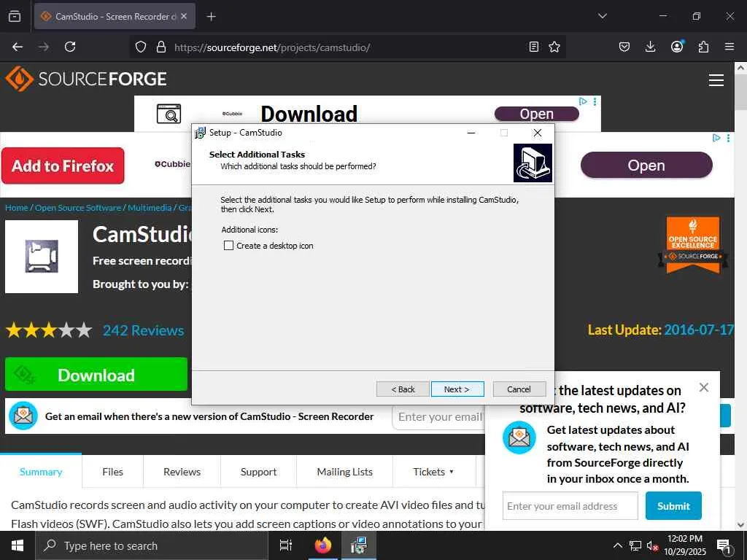This screenshot has height=560, width=747.
Task: Open the SourceForge site hamburger menu
Action: (x=716, y=80)
